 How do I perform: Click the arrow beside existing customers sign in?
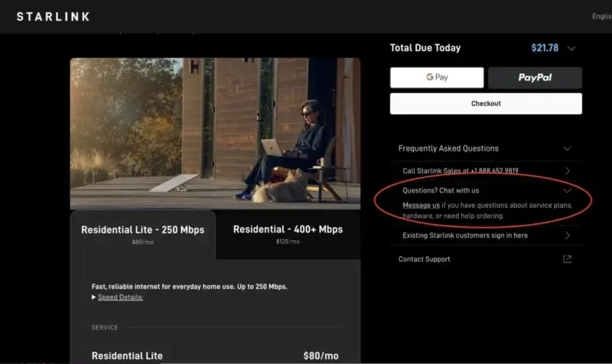(x=567, y=236)
